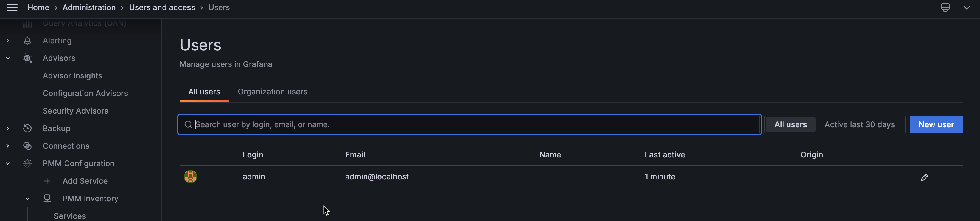The image size is (980, 221).
Task: Collapse the PMM Inventory subsection
Action: click(27, 199)
